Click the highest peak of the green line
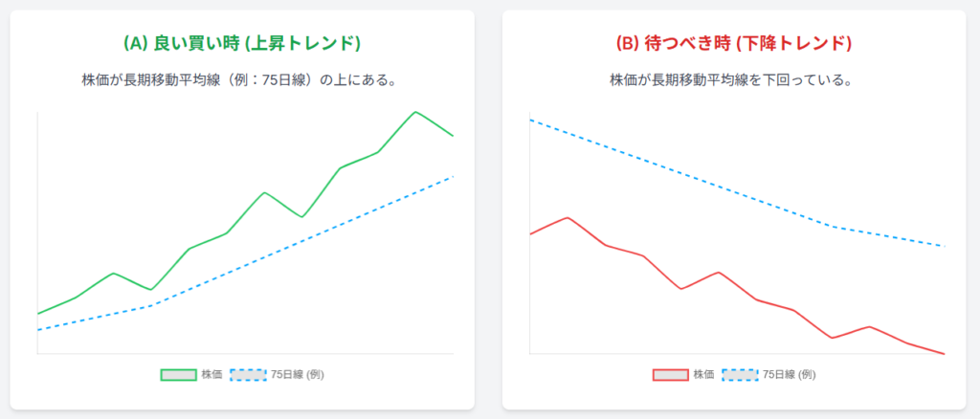 (x=415, y=112)
